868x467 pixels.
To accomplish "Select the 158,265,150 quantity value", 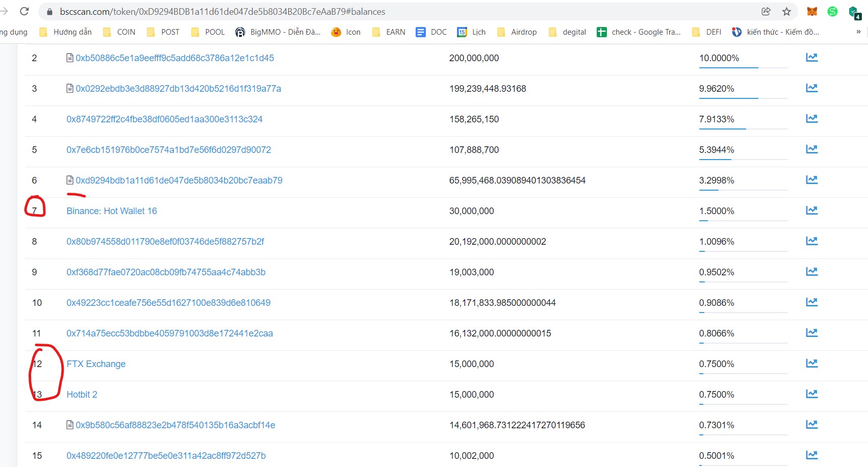I will click(x=474, y=119).
